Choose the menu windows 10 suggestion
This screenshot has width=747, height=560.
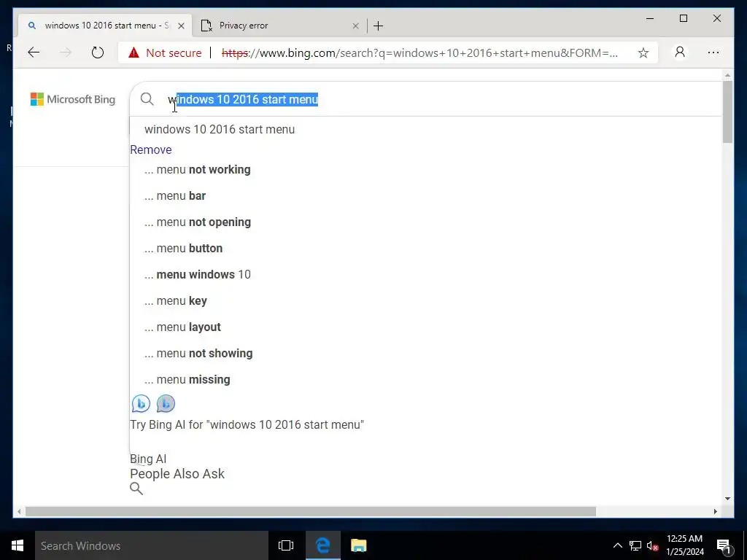[x=197, y=274]
